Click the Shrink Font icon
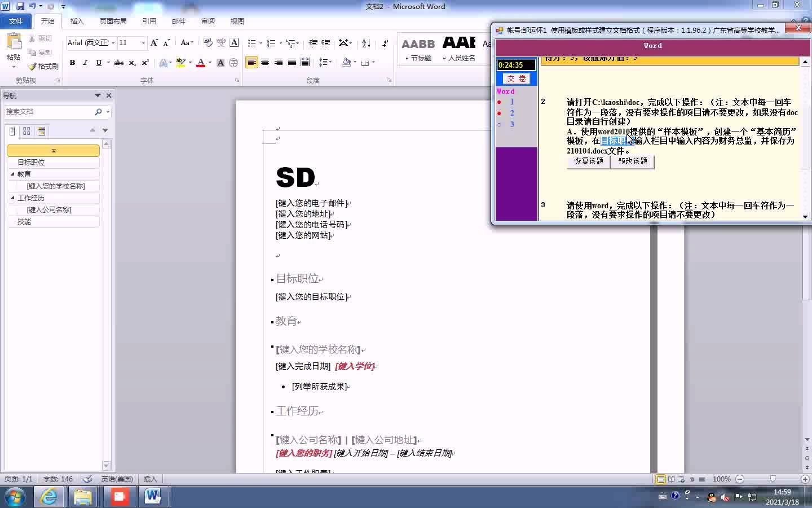 [167, 43]
